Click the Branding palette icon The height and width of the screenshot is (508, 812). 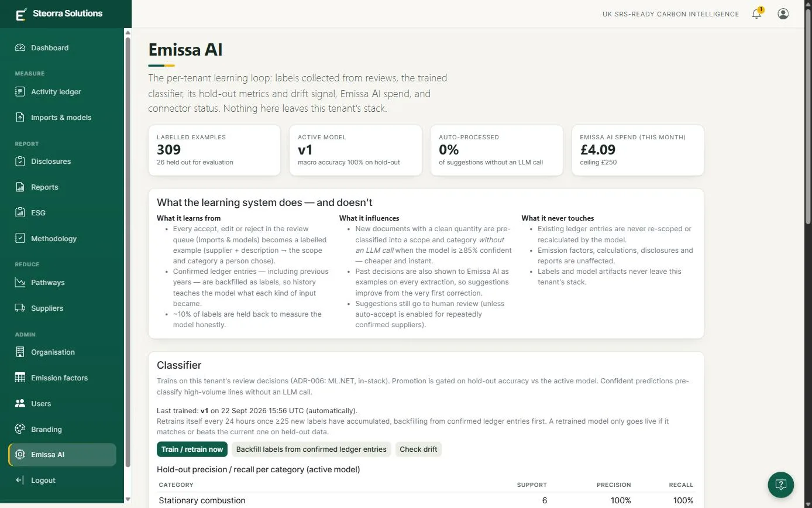pos(20,430)
